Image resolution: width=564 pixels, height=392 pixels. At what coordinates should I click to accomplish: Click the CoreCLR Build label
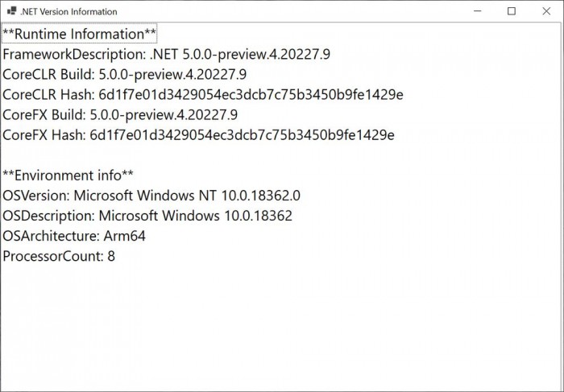pos(48,75)
